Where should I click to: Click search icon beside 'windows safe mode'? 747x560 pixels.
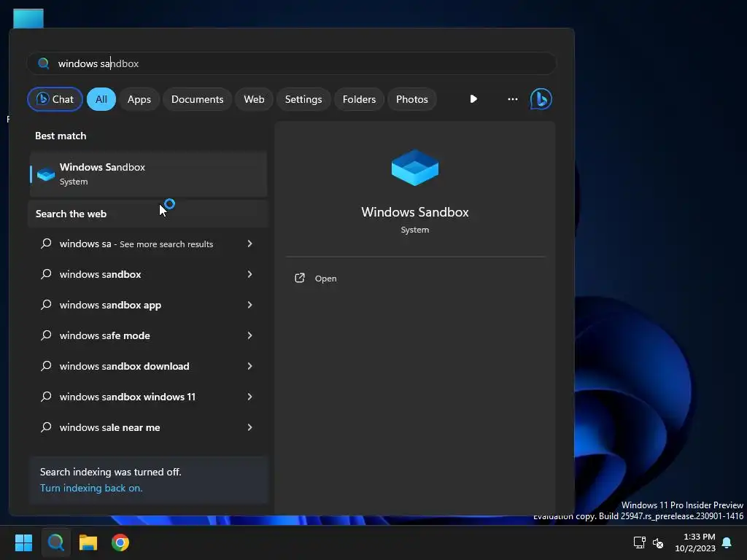pos(46,335)
